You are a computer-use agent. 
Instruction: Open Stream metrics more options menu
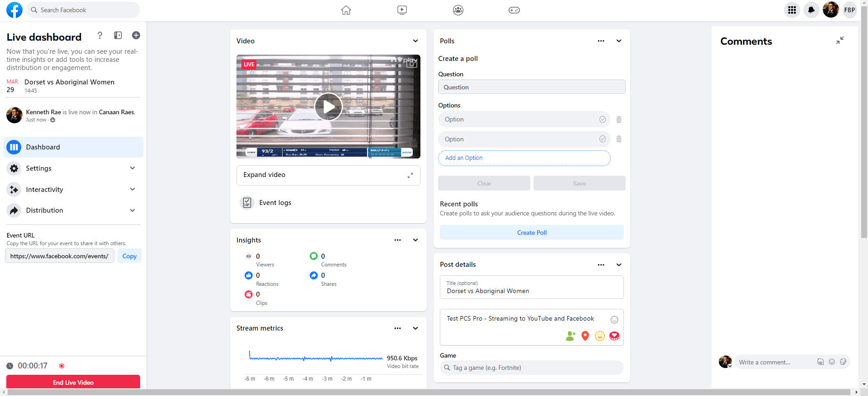click(x=397, y=328)
